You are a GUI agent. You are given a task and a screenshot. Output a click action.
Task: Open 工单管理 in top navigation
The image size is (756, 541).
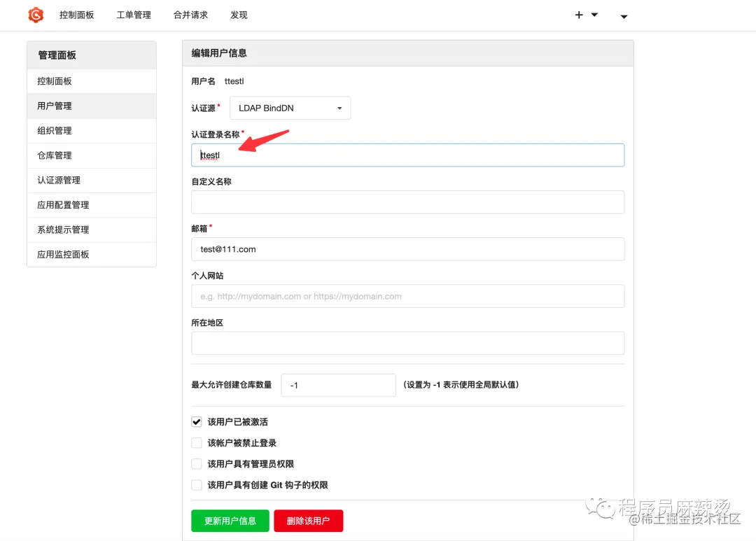click(134, 15)
